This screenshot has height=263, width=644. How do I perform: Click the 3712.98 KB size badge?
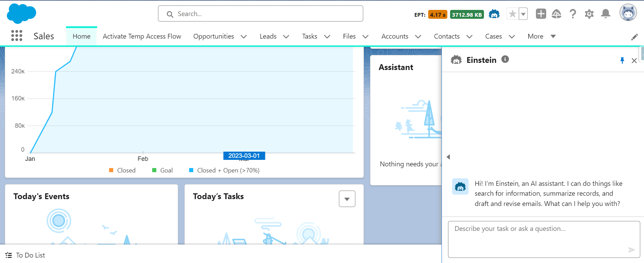click(x=467, y=15)
